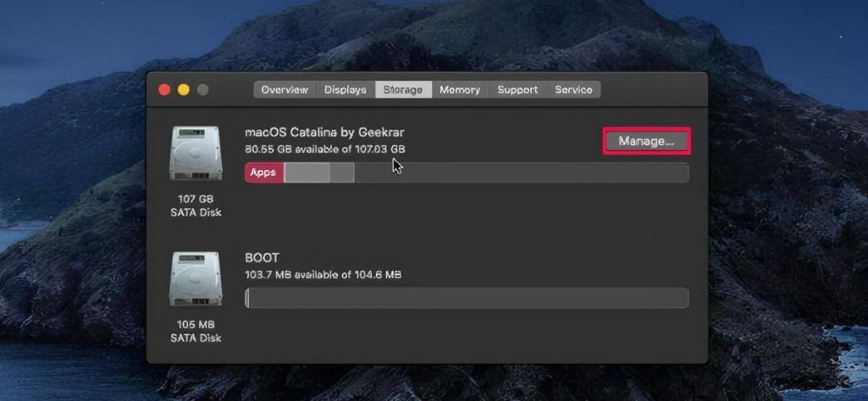Open the Displays tab
This screenshot has width=868, height=401.
[x=346, y=90]
